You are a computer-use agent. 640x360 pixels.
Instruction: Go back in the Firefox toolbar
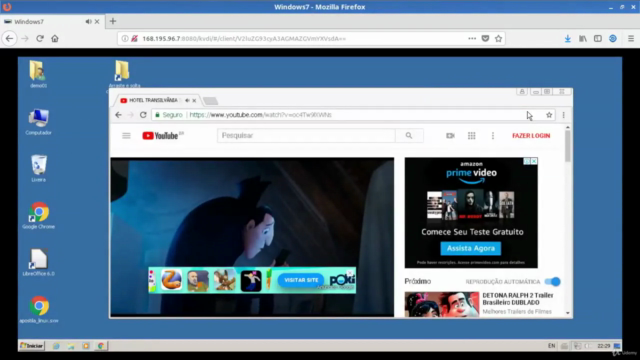point(10,38)
